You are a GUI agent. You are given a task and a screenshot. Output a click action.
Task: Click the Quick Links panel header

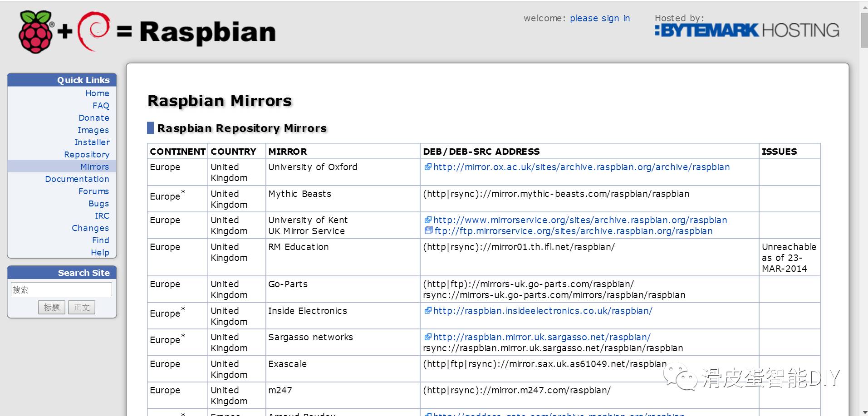pyautogui.click(x=62, y=80)
